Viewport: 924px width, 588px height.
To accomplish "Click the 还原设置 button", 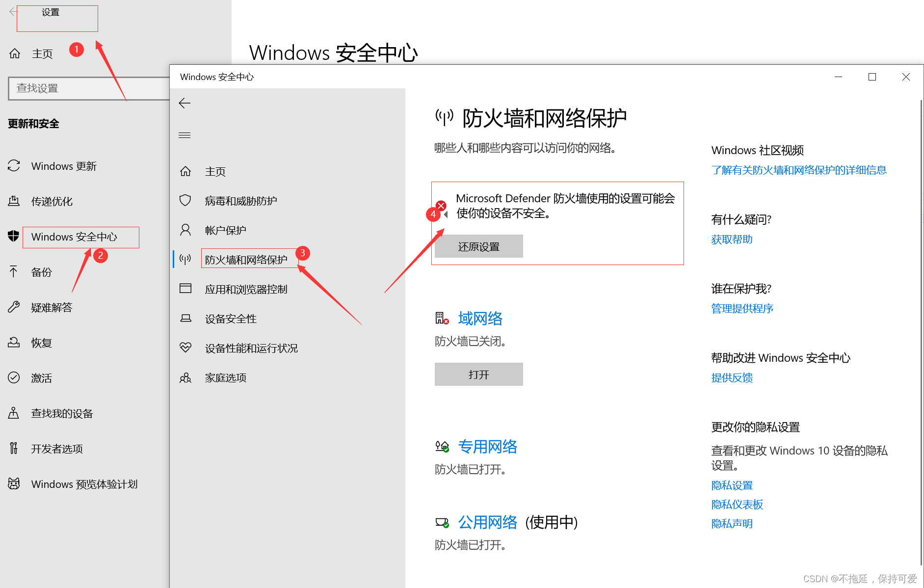I will (479, 246).
